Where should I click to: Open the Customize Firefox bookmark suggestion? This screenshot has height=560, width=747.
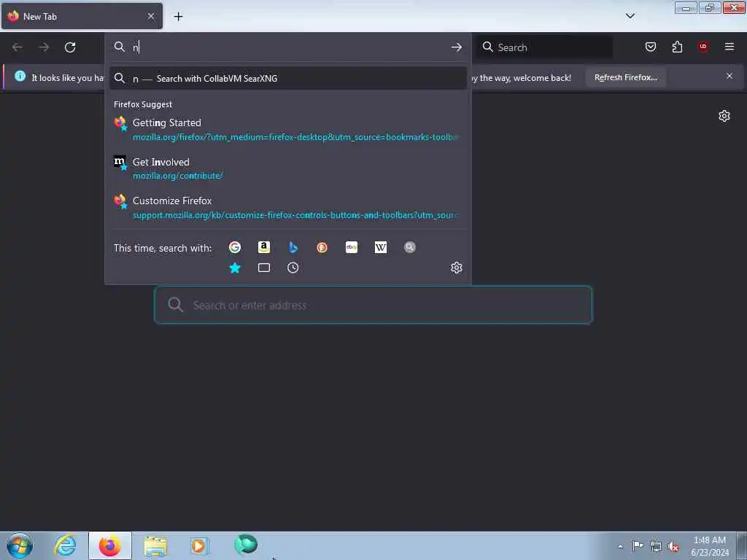pos(287,208)
